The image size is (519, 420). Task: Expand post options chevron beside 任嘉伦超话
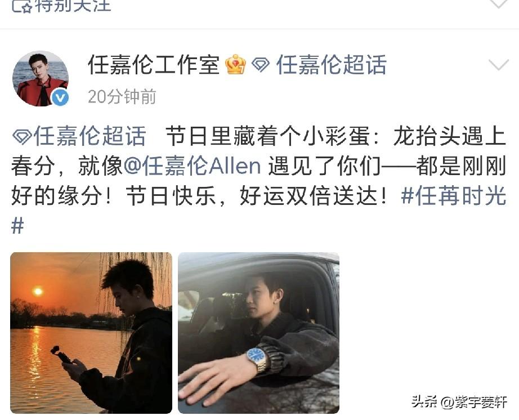coord(499,65)
